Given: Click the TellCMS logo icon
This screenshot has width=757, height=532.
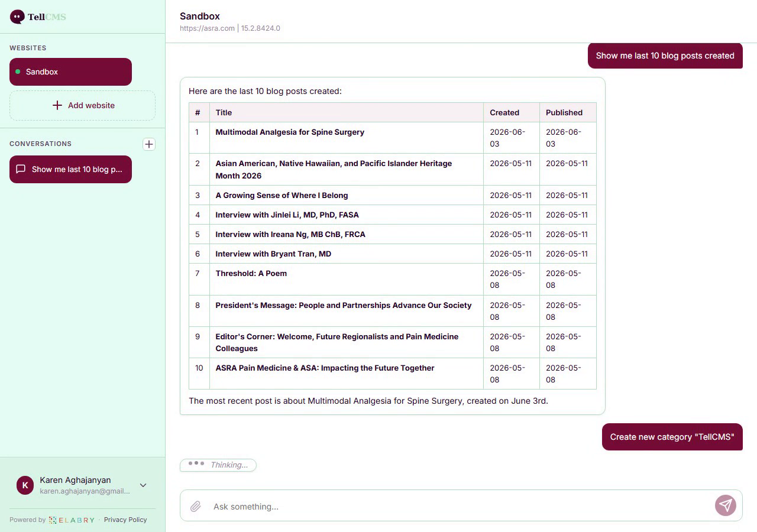Looking at the screenshot, I should click(x=17, y=17).
